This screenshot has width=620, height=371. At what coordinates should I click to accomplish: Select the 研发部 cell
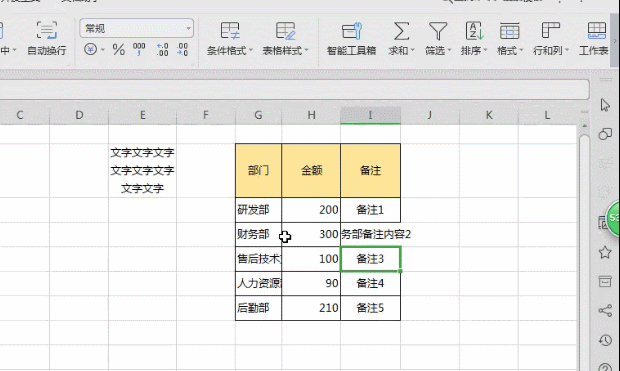tap(258, 210)
